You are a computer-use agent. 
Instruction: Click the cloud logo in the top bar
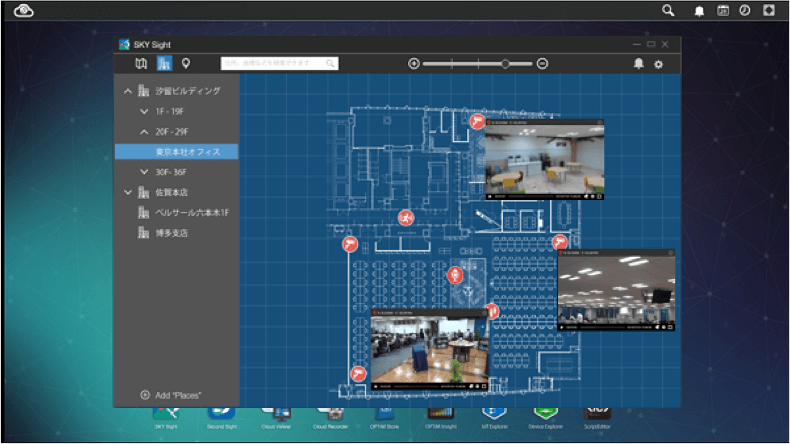pos(24,11)
